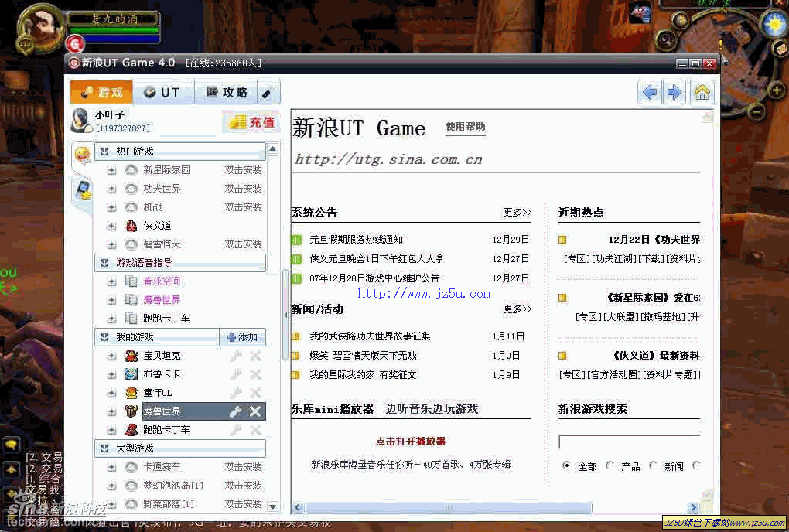Expand the 碧雪情天 row arrow

click(x=111, y=245)
